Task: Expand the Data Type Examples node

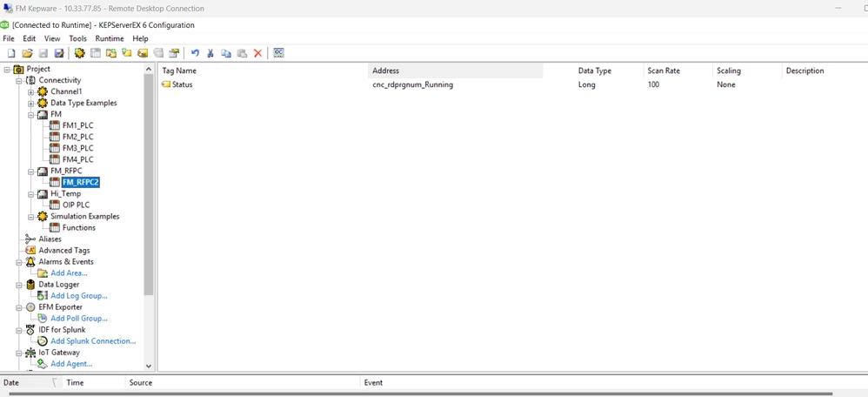Action: [x=31, y=103]
